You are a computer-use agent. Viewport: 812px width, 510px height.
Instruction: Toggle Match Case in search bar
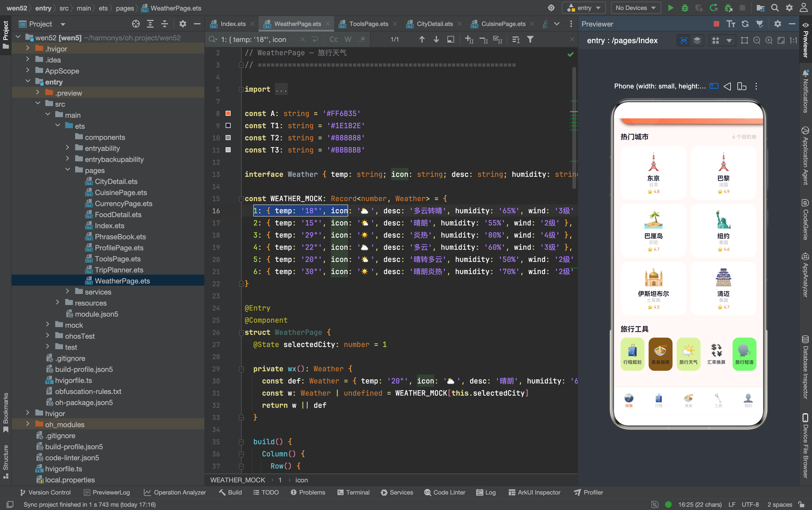click(x=334, y=40)
